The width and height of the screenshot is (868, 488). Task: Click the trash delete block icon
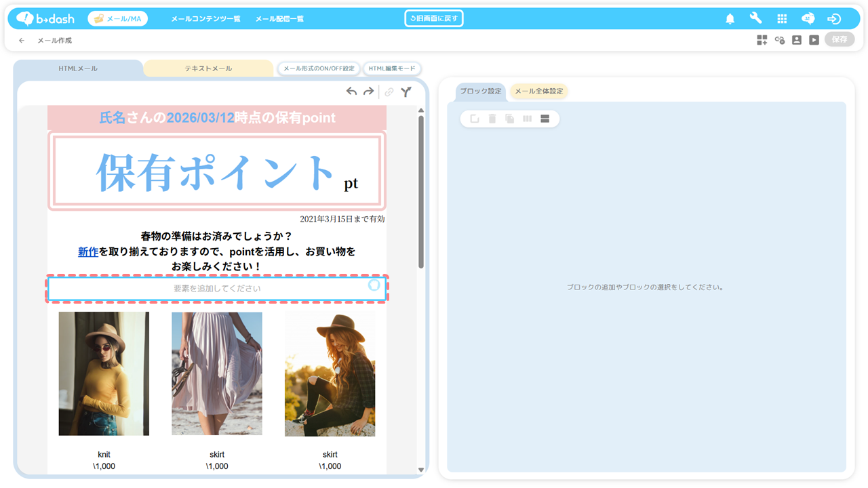[492, 119]
